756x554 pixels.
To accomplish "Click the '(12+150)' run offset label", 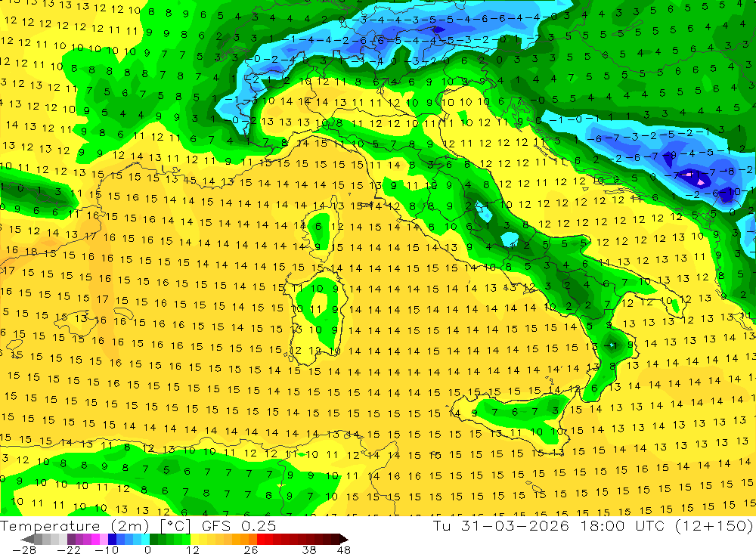I will [x=714, y=525].
